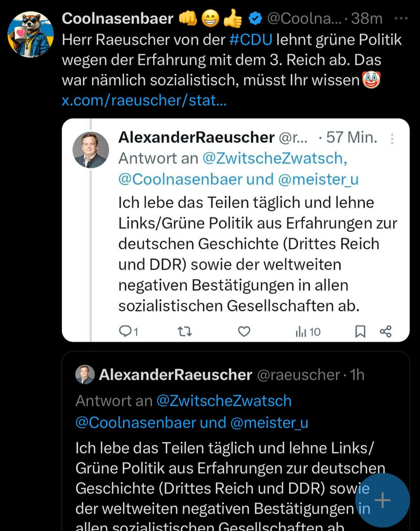The width and height of the screenshot is (420, 531).
Task: Click @ZwitscheZwatsch mention in white card
Action: 275,158
